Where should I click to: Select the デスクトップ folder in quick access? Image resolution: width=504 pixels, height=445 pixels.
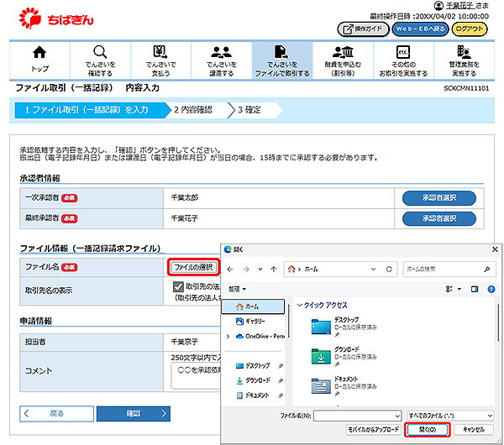click(x=344, y=327)
